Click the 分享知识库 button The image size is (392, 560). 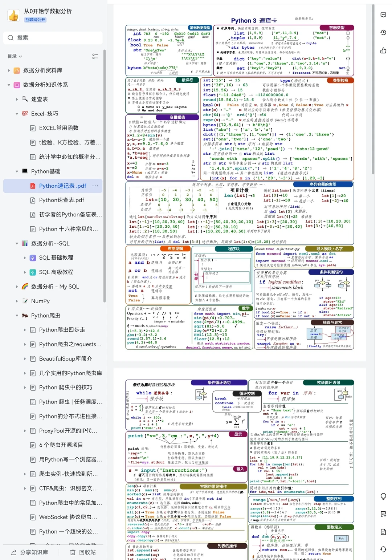29,552
